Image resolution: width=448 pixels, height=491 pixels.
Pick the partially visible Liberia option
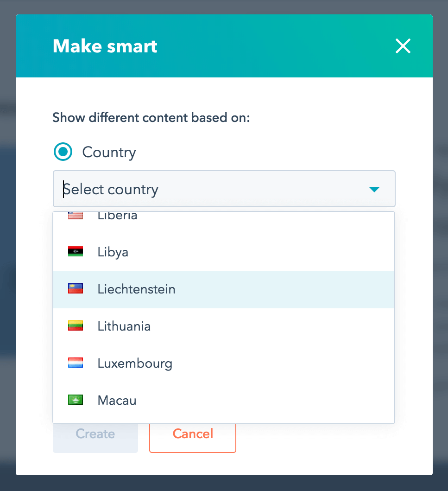tap(117, 216)
